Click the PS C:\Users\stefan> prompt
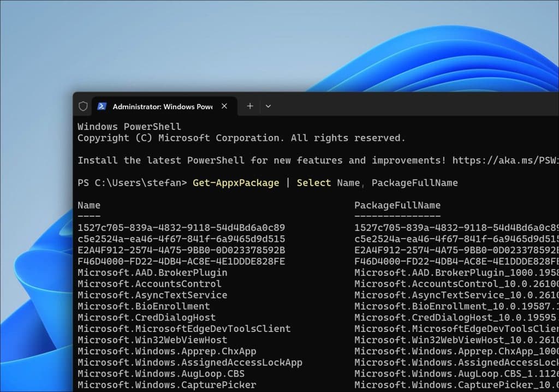This screenshot has height=392, width=559. [132, 183]
